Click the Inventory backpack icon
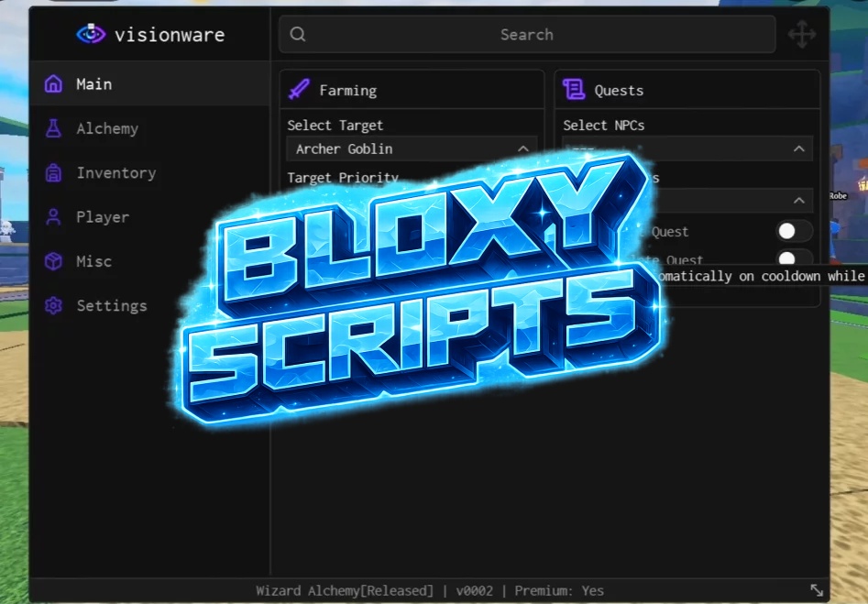Screen dimensions: 868x604 pyautogui.click(x=54, y=172)
